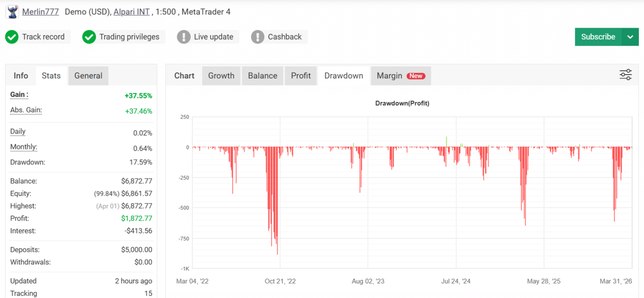This screenshot has height=298, width=644.
Task: Click the Cashback exclamation icon
Action: pyautogui.click(x=258, y=37)
